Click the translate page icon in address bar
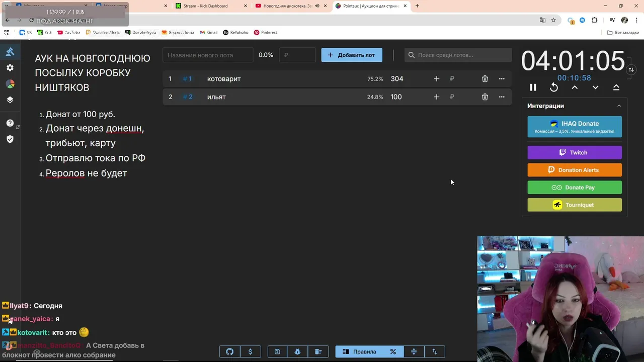Viewport: 644px width, 362px height. tap(542, 20)
